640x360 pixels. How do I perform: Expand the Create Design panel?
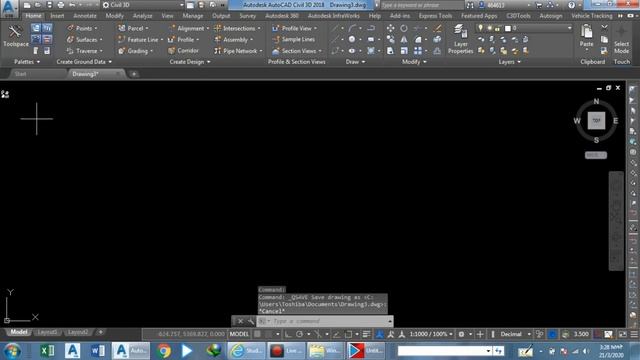[x=190, y=62]
